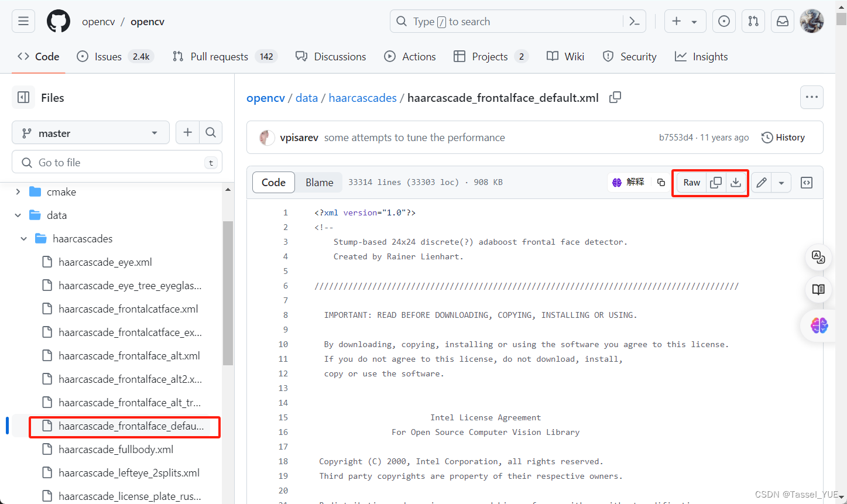
Task: Download the raw file icon
Action: (736, 183)
